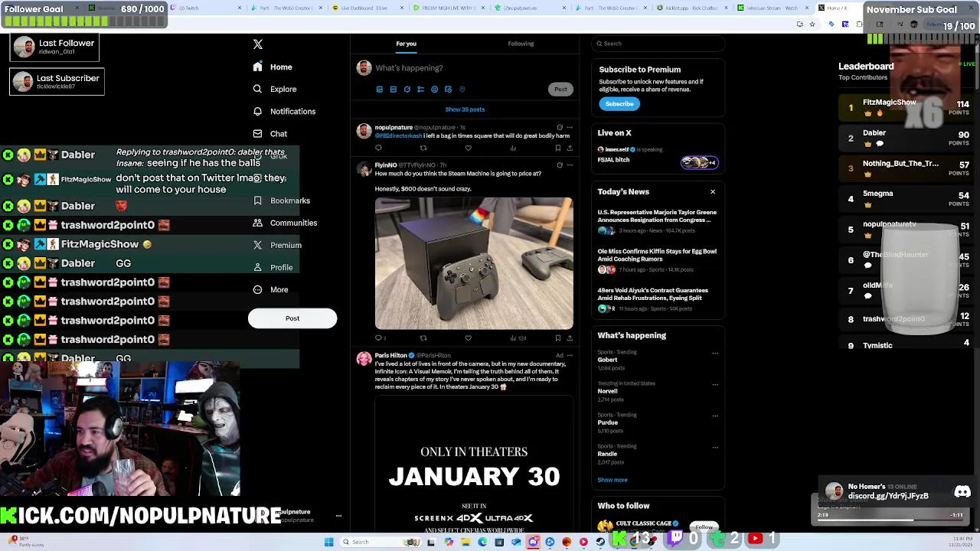Screen dimensions: 980x551
Task: Join the inner.self live space
Action: tap(699, 162)
